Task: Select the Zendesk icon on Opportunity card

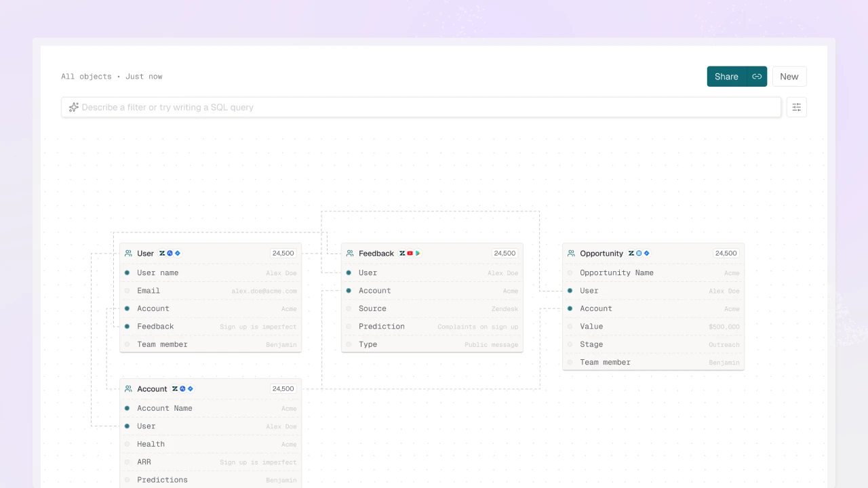Action: [631, 253]
